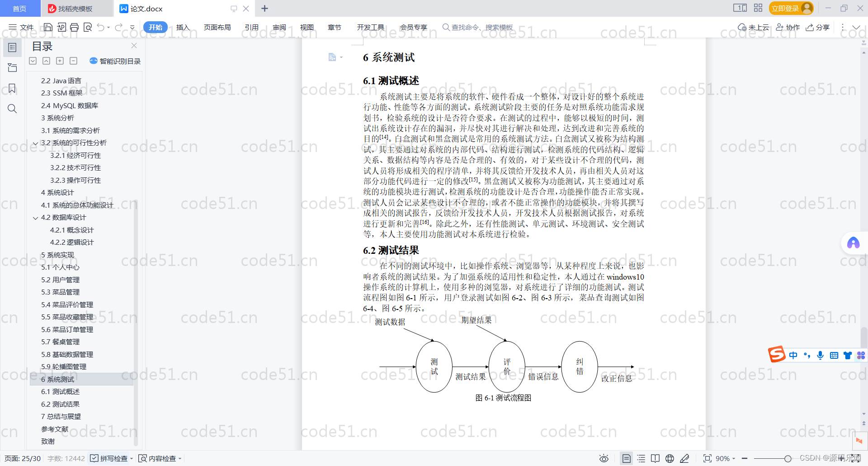
Task: Open the 文件 menu
Action: coord(21,27)
